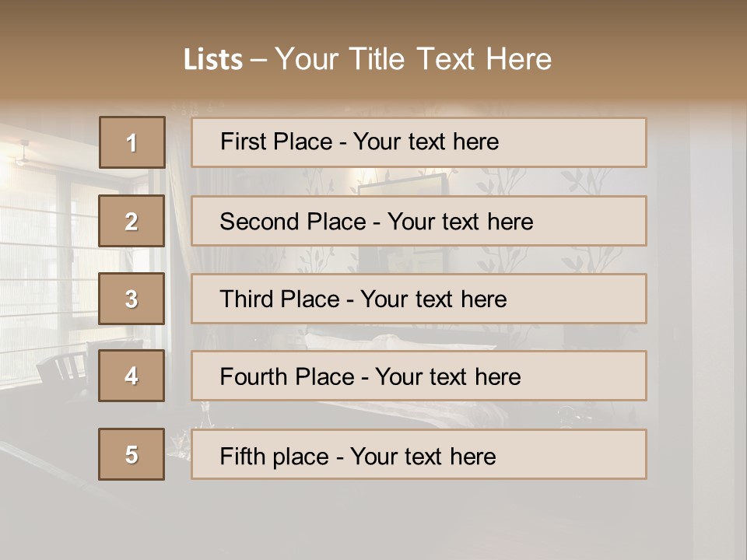
Task: Select the number 4 box
Action: pyautogui.click(x=132, y=376)
